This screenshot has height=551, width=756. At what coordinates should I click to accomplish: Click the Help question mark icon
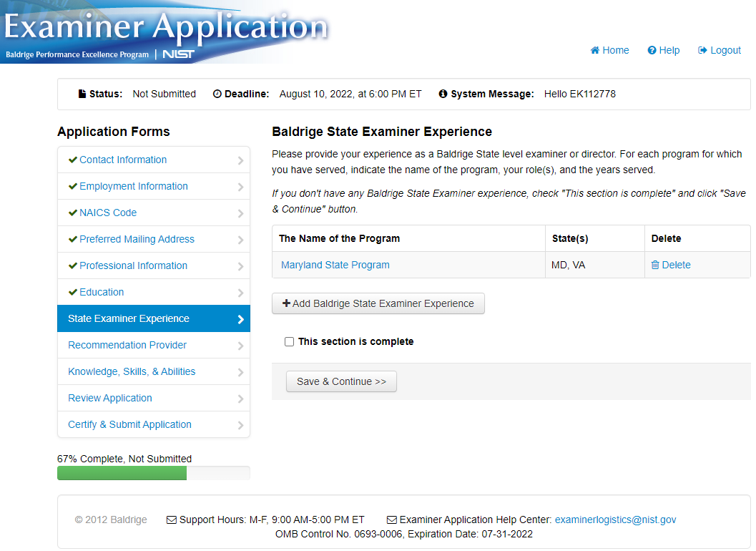tap(652, 50)
